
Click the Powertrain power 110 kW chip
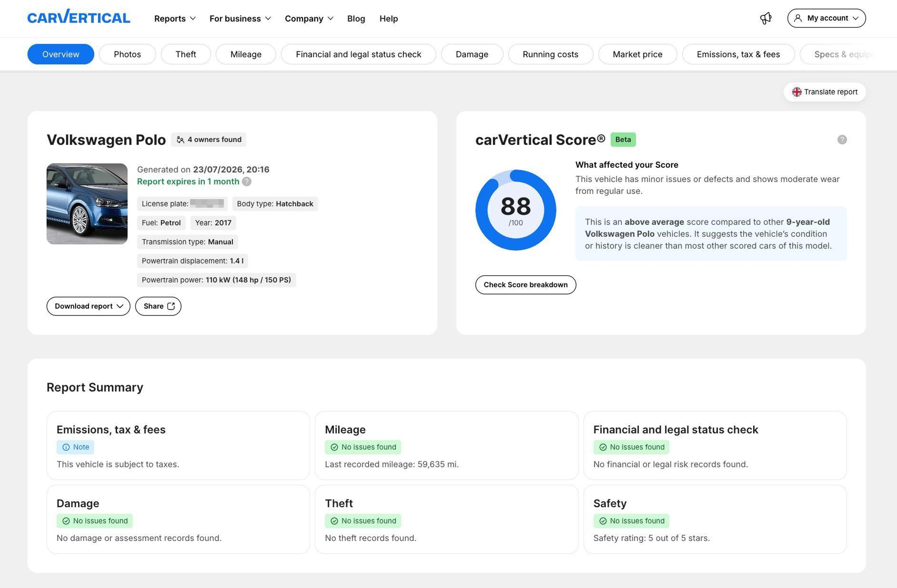(x=216, y=280)
